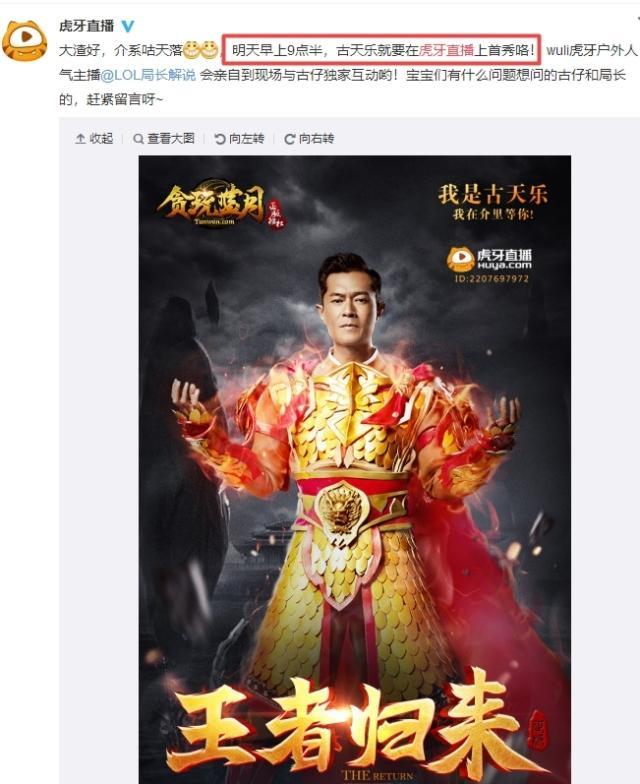Click the counterclockwise rotate icon

point(220,139)
